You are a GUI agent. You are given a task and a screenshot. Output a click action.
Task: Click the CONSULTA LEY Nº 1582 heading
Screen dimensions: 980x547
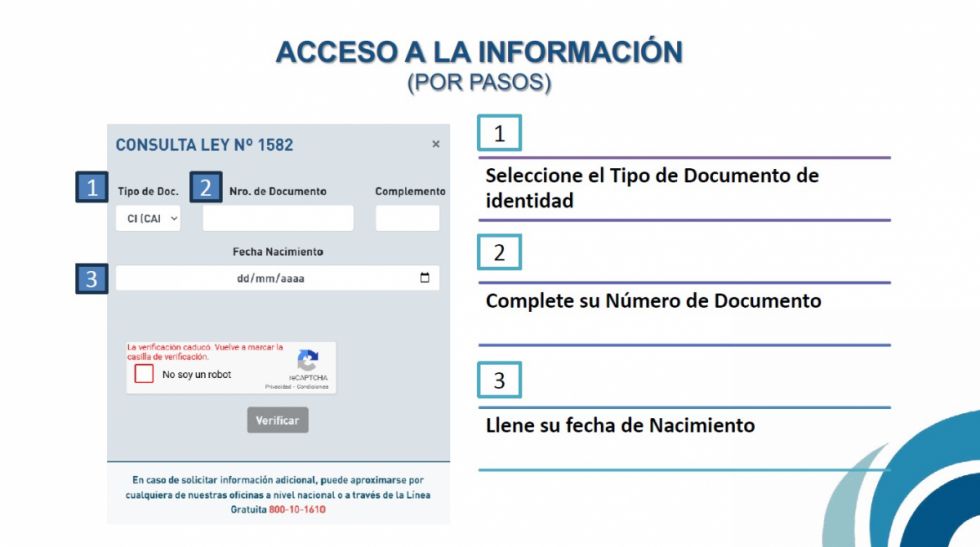204,144
